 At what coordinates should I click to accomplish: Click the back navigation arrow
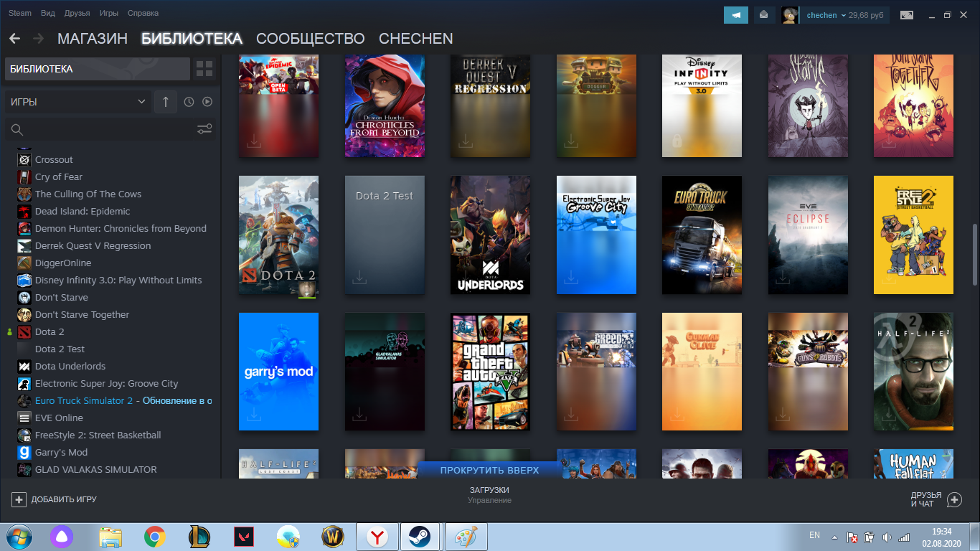coord(14,39)
